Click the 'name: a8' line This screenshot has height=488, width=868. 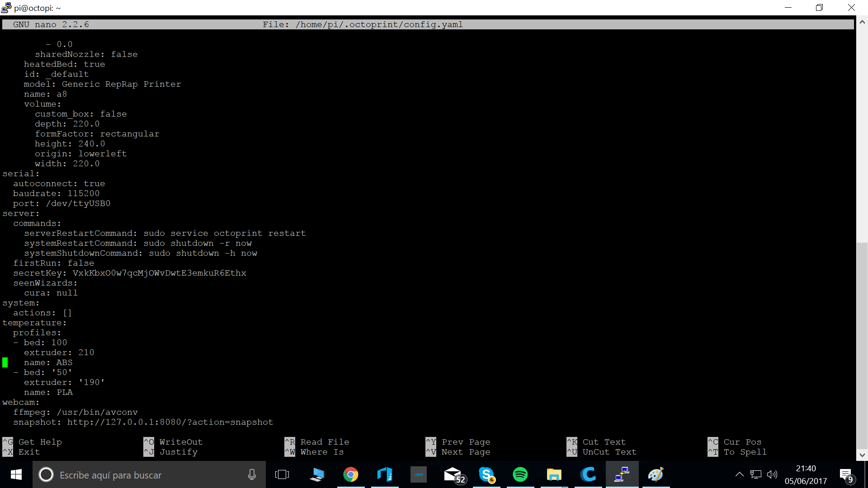tap(45, 94)
